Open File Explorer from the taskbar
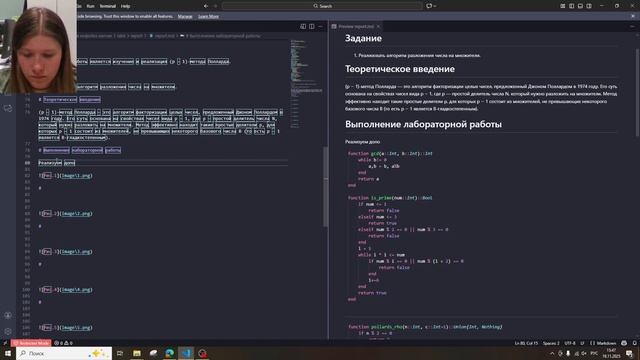The image size is (640, 360). [137, 353]
